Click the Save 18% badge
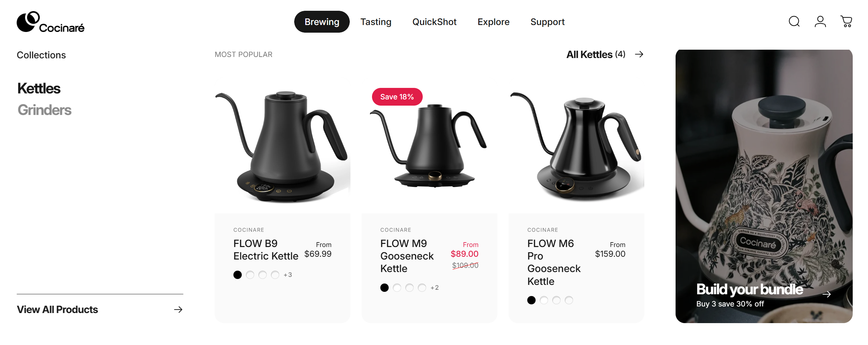This screenshot has height=345, width=868. click(x=397, y=97)
